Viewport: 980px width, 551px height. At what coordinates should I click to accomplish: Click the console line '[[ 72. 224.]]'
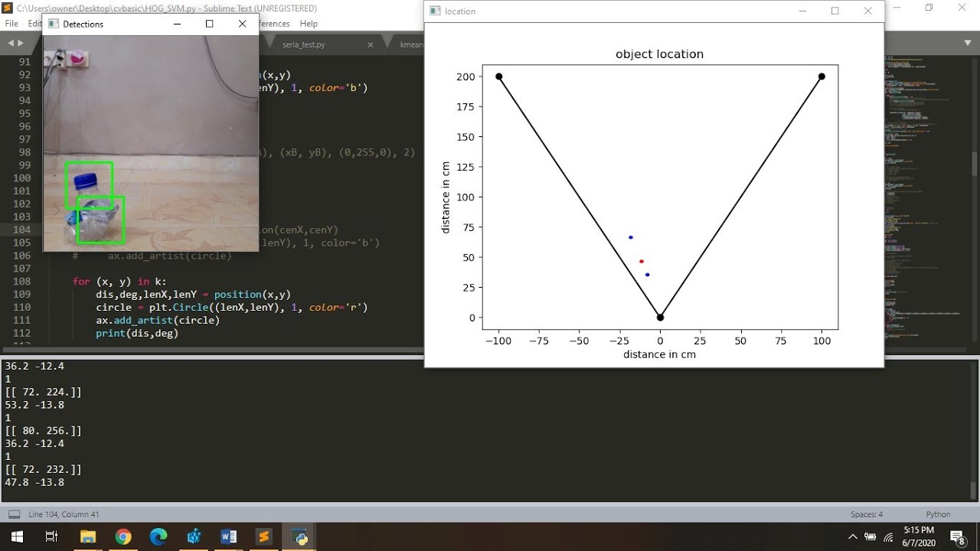[x=43, y=392]
